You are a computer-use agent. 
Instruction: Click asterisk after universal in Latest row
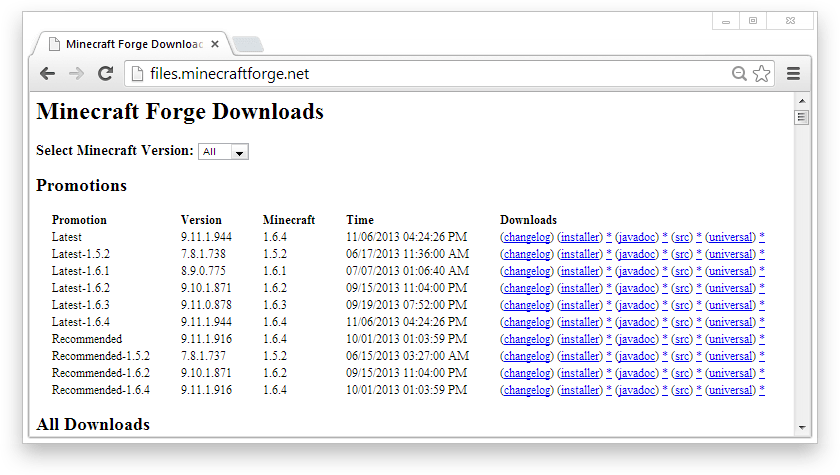tap(762, 237)
